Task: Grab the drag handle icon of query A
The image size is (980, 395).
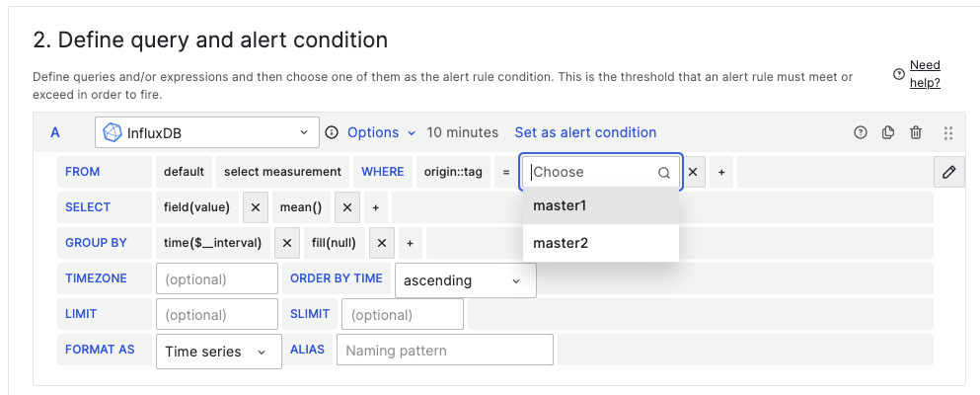Action: pos(948,132)
